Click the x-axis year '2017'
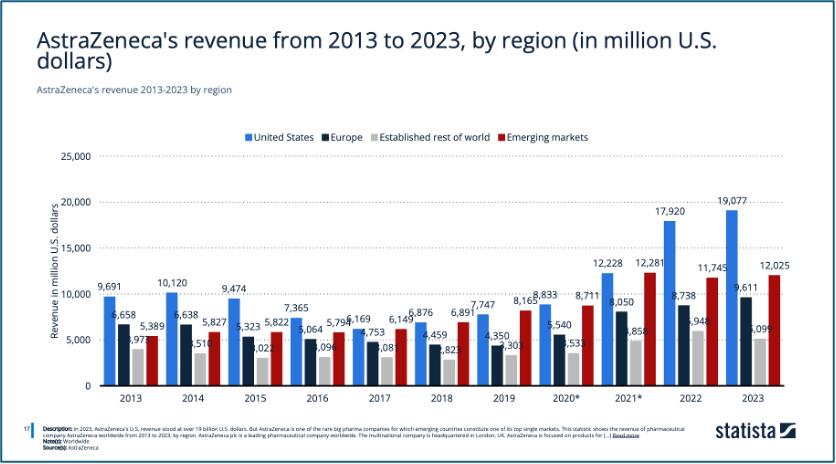The image size is (836, 464). pyautogui.click(x=380, y=398)
